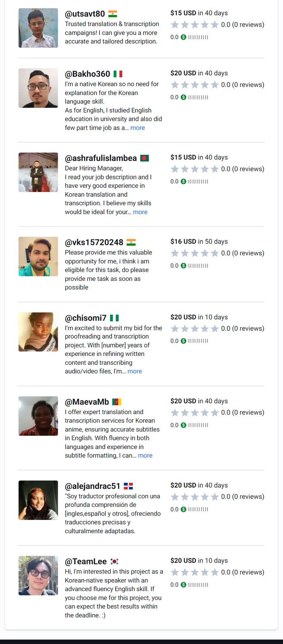
Task: Open @vks15720248 username link
Action: 94,242
